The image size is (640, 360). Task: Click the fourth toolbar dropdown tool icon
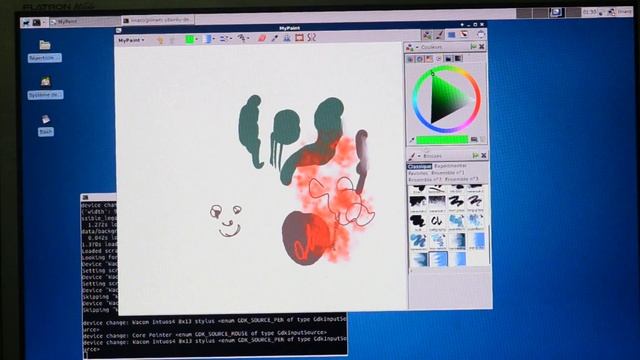[x=242, y=38]
